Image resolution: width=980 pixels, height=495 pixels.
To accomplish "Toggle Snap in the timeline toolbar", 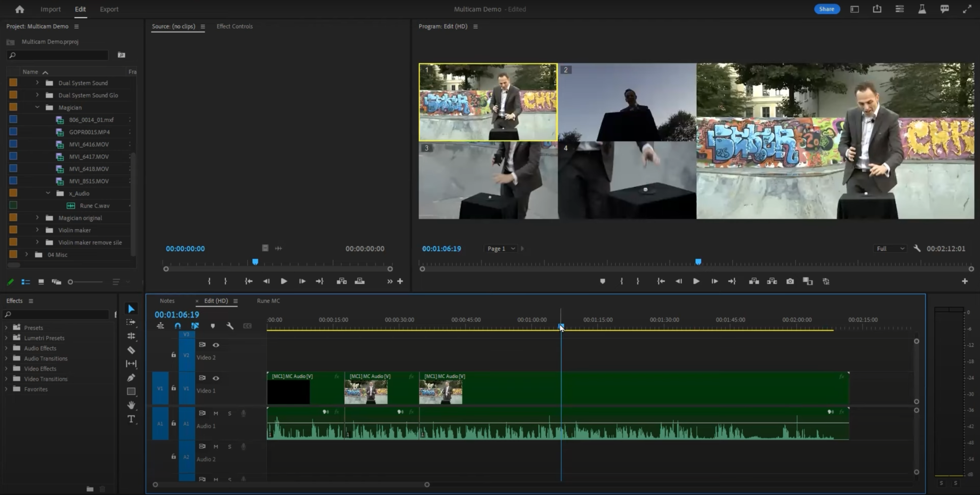I will point(177,326).
